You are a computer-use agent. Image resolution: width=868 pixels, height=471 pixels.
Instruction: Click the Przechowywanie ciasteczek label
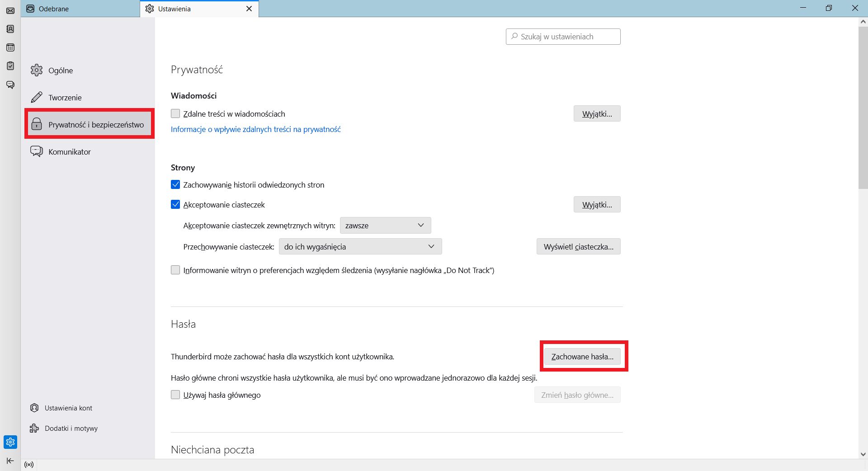click(229, 247)
